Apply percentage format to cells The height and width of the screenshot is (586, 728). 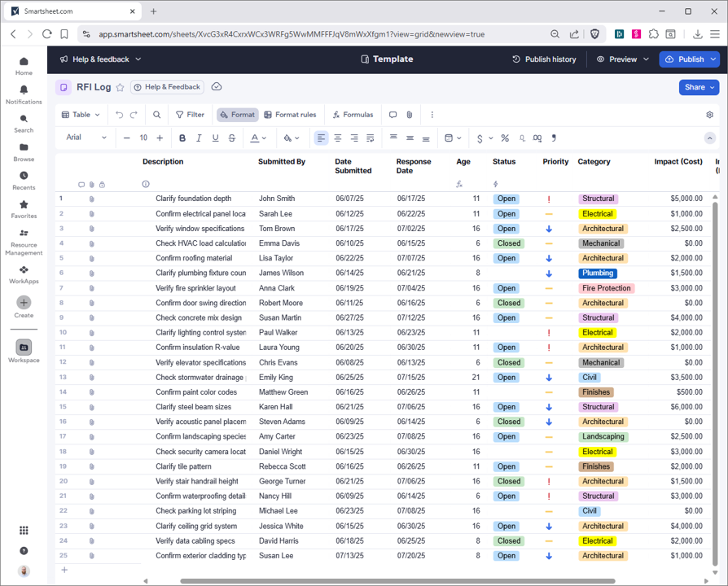point(505,138)
